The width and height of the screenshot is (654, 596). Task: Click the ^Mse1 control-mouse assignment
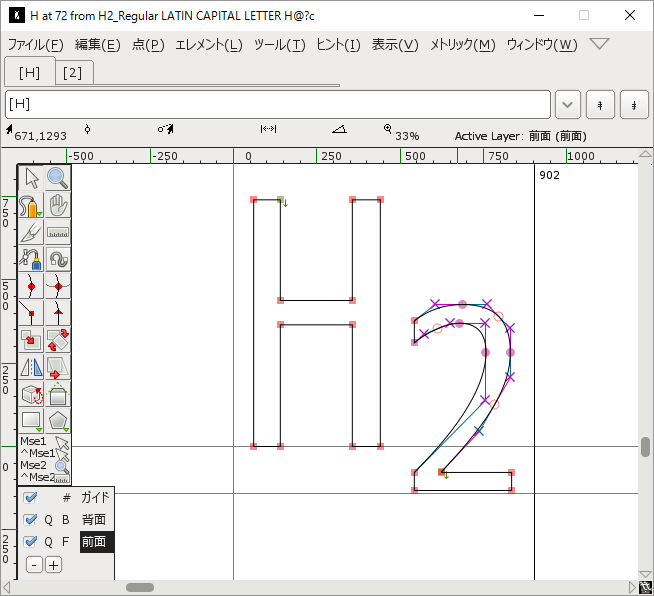click(44, 453)
